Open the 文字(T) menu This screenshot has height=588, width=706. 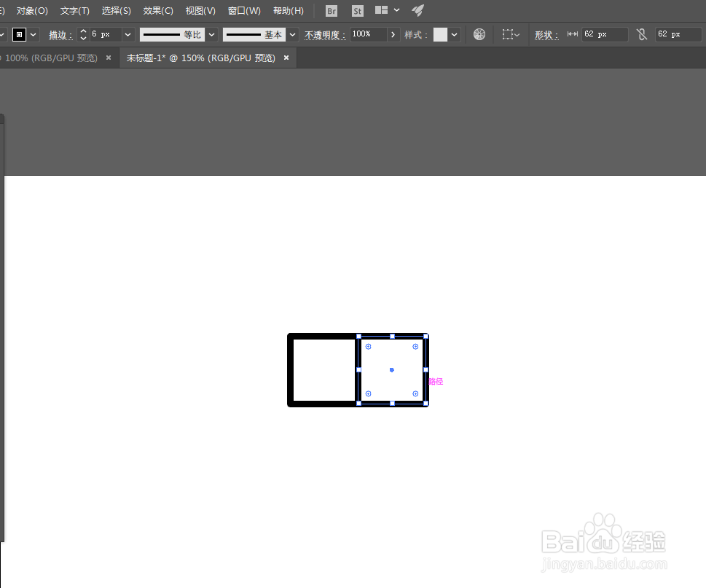tap(75, 11)
